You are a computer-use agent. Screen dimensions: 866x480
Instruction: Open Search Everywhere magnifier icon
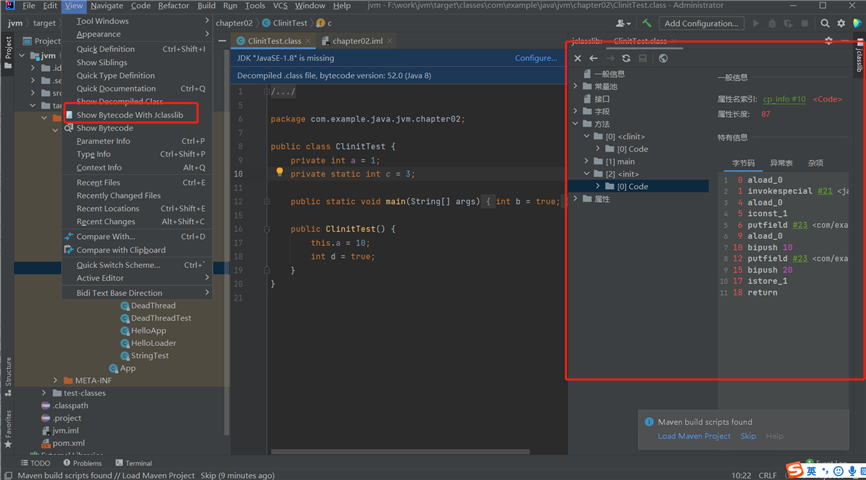tap(825, 23)
